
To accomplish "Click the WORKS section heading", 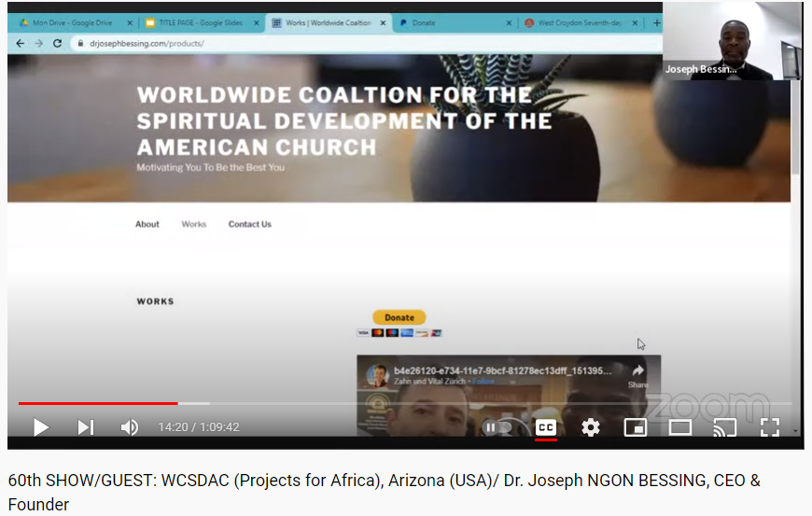I will (155, 301).
